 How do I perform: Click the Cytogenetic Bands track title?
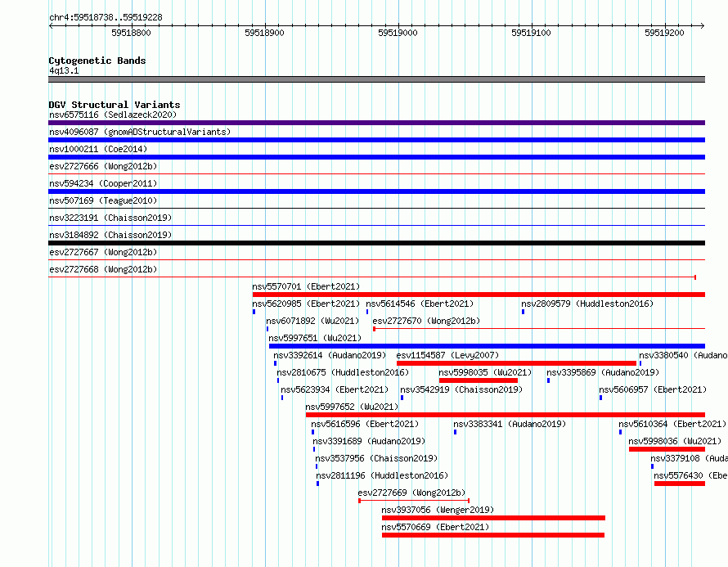pos(97,61)
